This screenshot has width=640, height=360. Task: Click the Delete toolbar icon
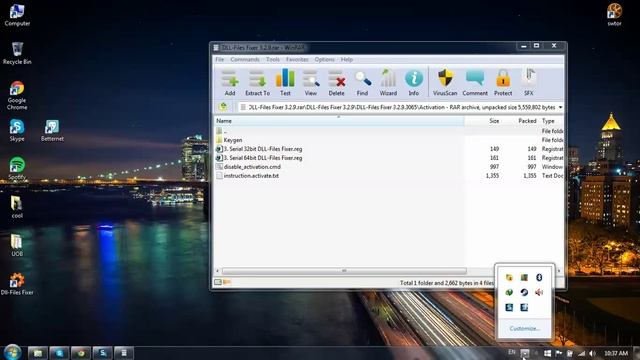(337, 83)
